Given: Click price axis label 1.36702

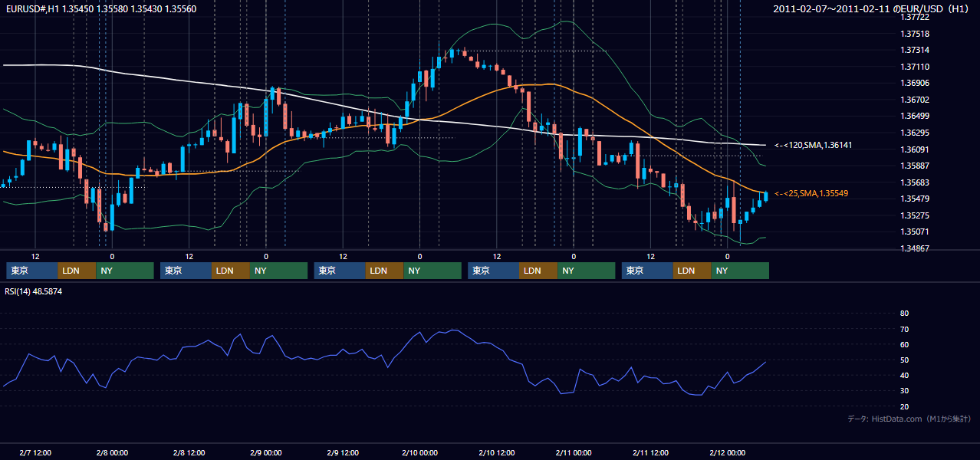Looking at the screenshot, I should point(916,100).
